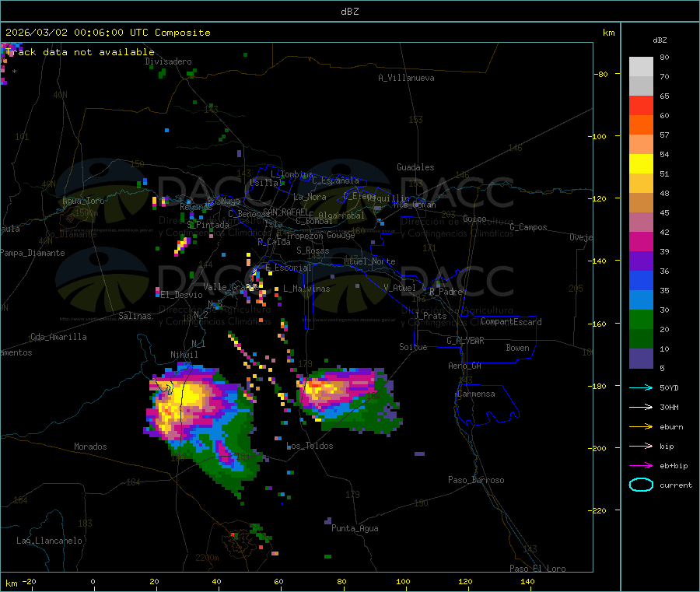
Task: Select the light gray 80-70 dBZ swatch
Action: pos(641,67)
